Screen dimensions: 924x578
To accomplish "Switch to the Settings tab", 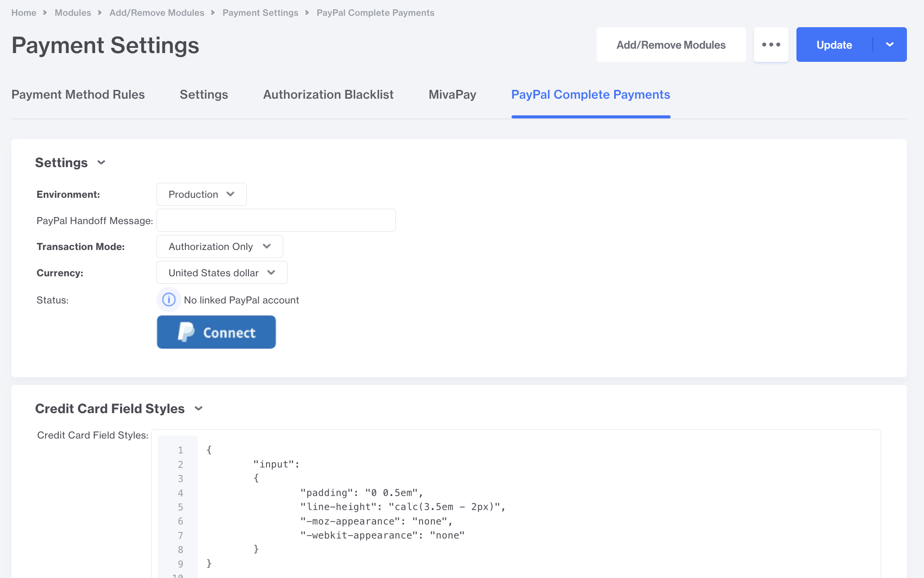I will coord(204,95).
